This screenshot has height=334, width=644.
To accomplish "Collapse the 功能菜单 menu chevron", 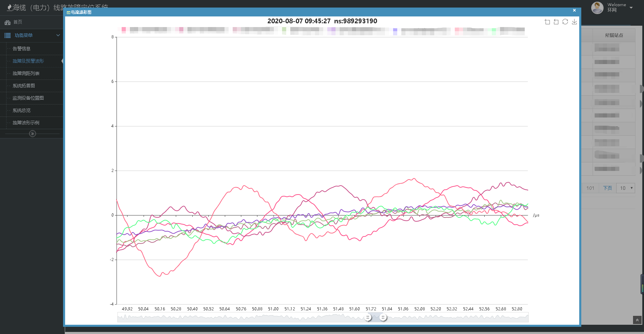I will point(58,35).
